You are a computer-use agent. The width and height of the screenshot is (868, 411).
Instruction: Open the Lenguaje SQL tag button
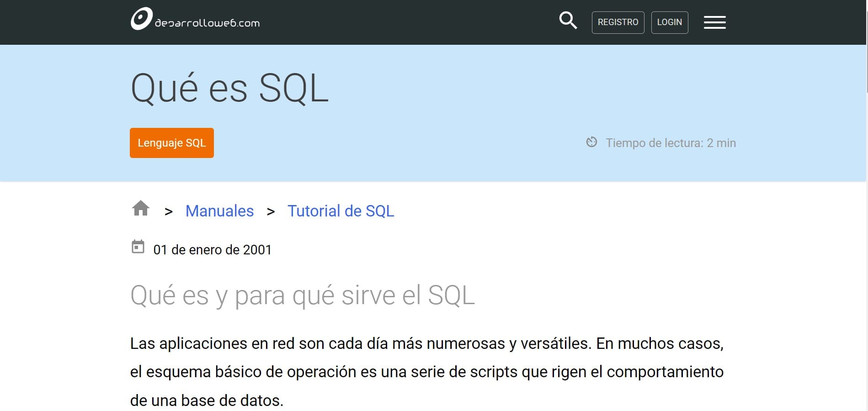point(172,143)
